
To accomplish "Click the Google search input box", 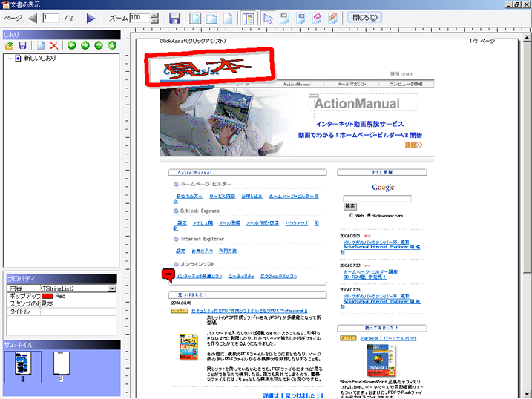I will (x=377, y=199).
